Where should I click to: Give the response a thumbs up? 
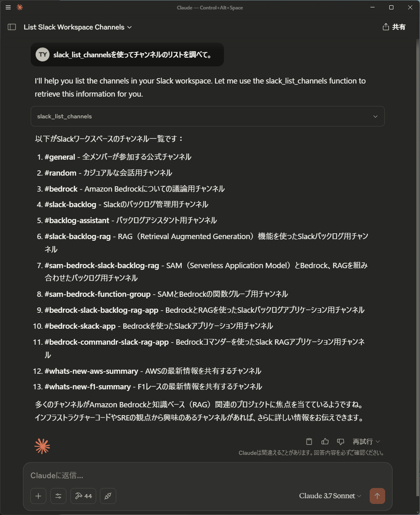click(325, 441)
